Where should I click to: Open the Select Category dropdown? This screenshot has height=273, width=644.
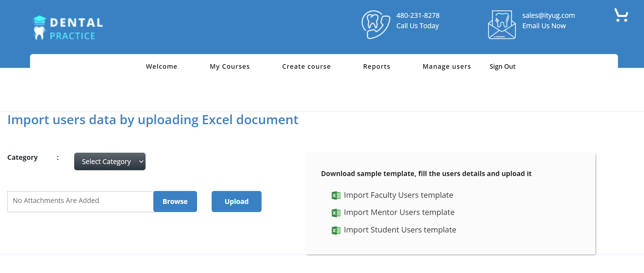point(110,161)
